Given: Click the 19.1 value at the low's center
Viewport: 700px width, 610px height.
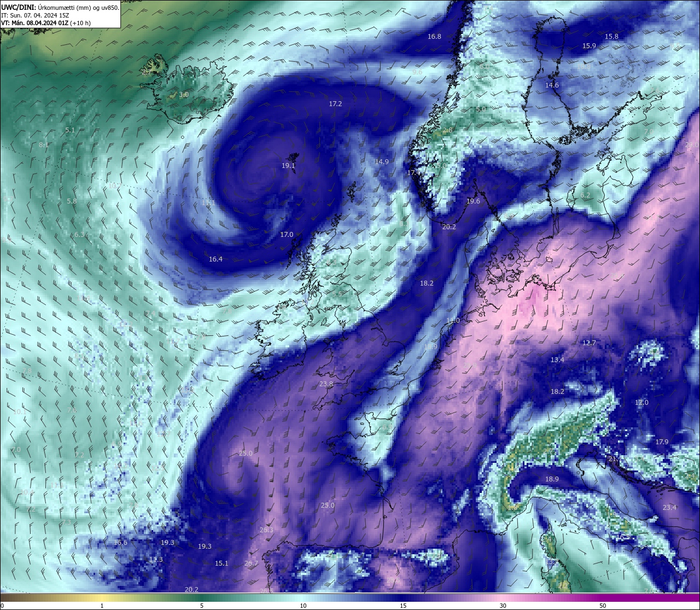Looking at the screenshot, I should [x=288, y=165].
